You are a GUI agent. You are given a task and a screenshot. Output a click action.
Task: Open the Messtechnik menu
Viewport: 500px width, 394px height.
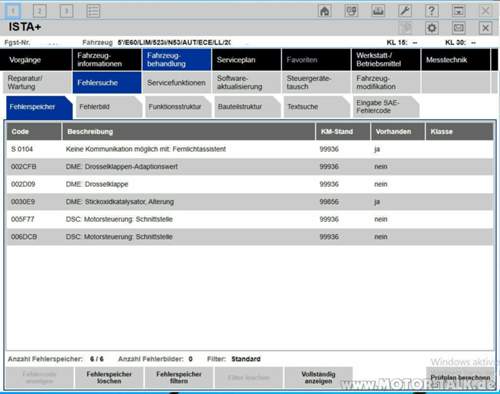[456, 60]
